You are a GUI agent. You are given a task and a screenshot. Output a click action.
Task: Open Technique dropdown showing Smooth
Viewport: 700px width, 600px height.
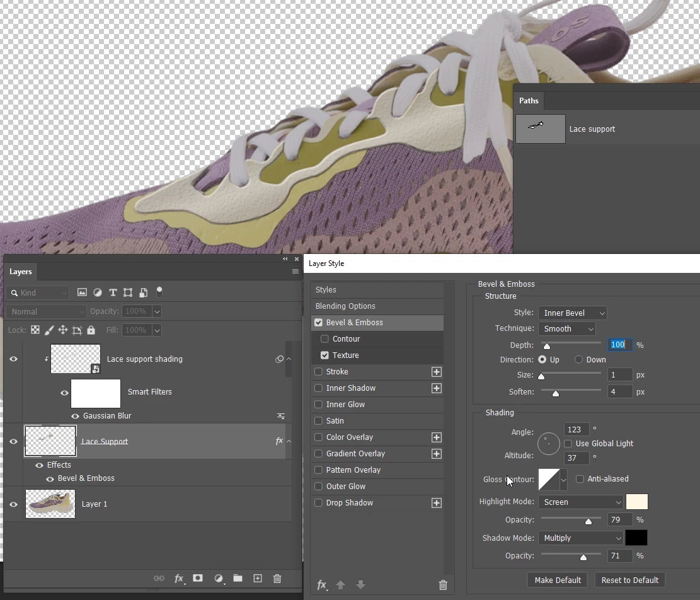(567, 329)
